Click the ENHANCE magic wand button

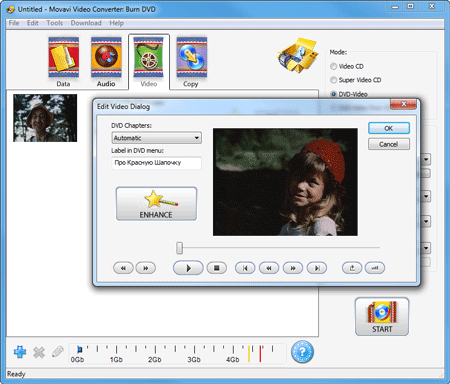[156, 204]
